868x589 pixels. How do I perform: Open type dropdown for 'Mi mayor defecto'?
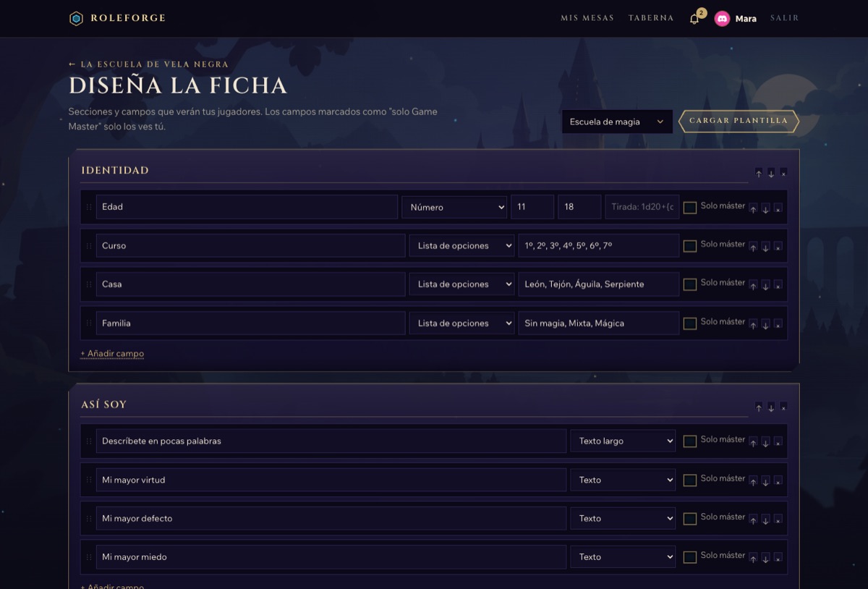coord(623,518)
